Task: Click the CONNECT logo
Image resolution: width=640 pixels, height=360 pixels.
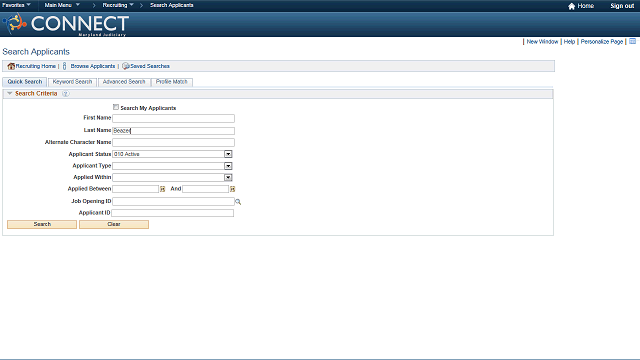Action: (66, 24)
